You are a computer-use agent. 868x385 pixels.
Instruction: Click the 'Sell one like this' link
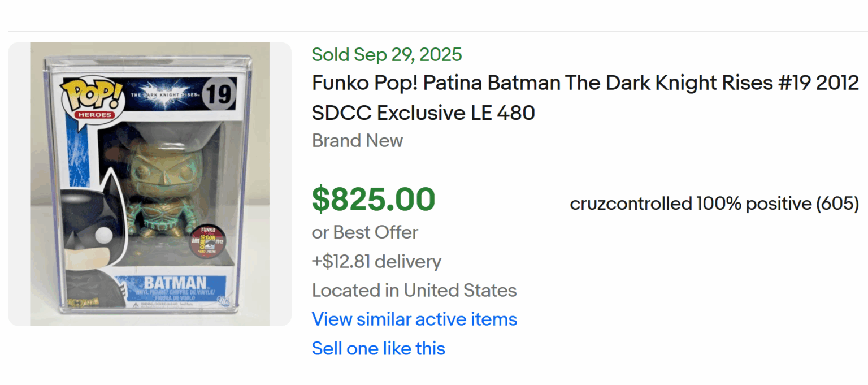377,348
